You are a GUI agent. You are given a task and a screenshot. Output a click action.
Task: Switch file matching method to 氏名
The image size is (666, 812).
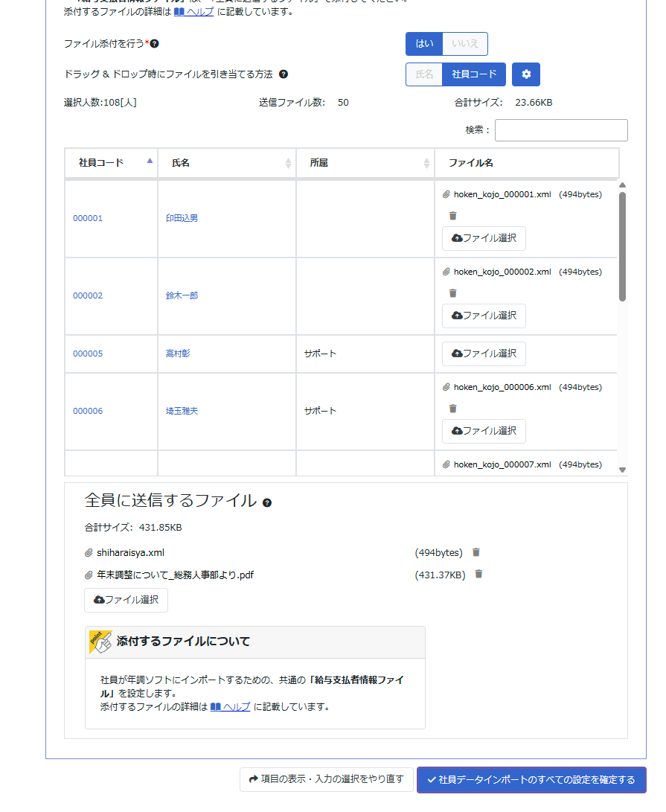coord(424,74)
